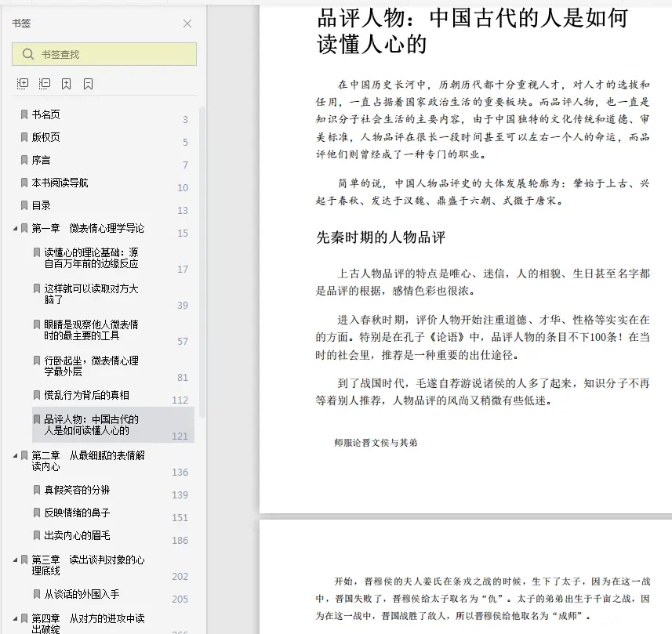This screenshot has height=634, width=672.
Task: Add a new bookmark with the plus-flag icon
Action: [x=67, y=84]
